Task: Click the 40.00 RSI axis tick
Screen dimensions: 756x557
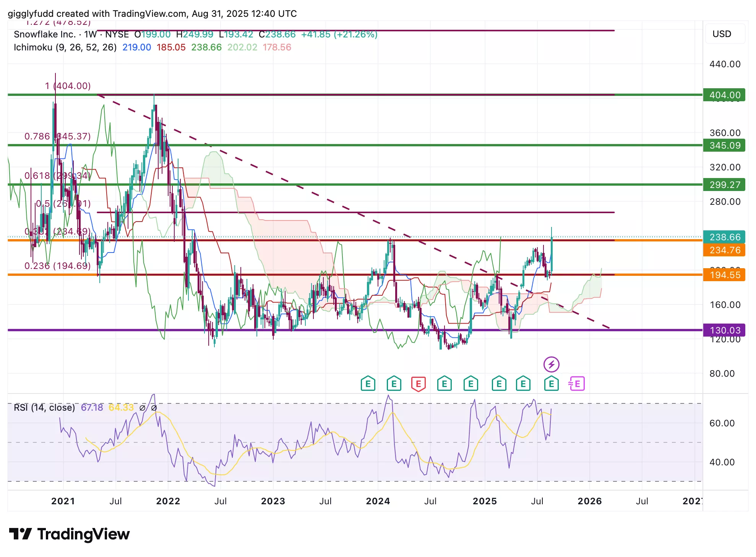Action: pyautogui.click(x=722, y=462)
